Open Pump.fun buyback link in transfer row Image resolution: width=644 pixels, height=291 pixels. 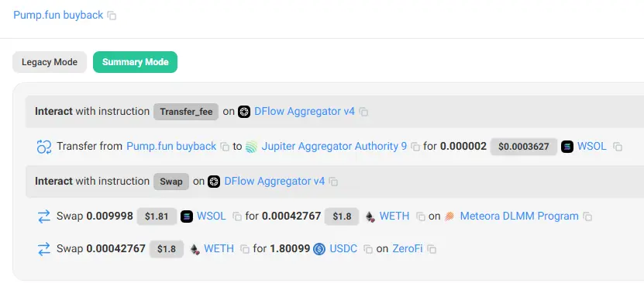171,147
